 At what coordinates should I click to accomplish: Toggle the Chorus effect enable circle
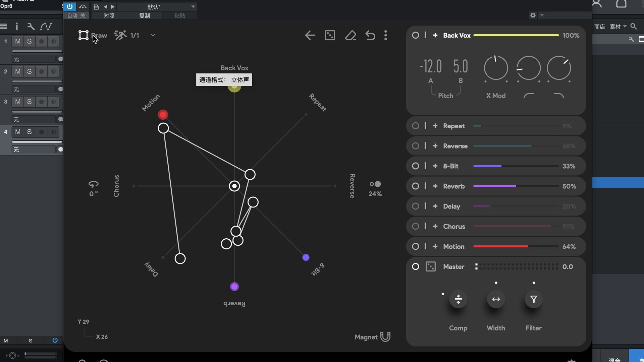(416, 226)
